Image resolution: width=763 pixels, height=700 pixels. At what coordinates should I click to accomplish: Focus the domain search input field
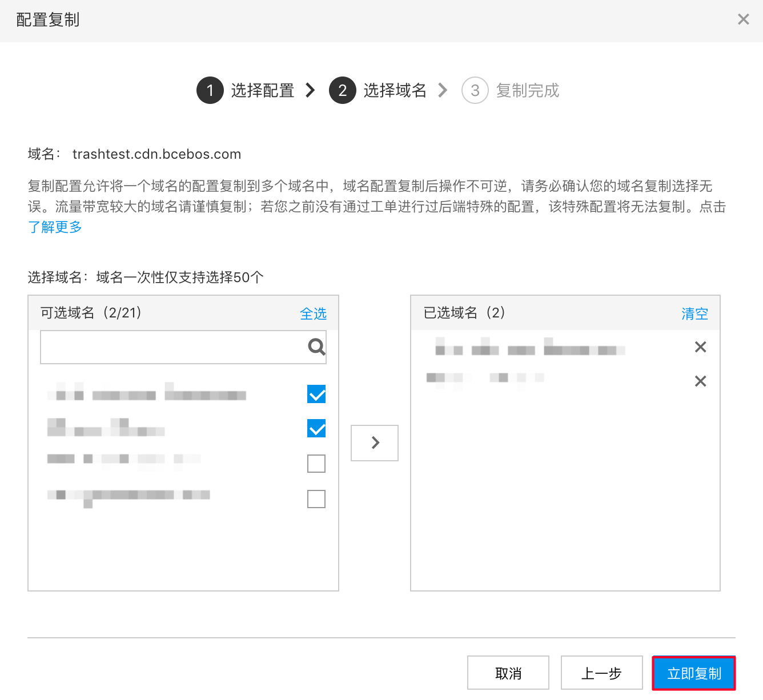[x=171, y=347]
